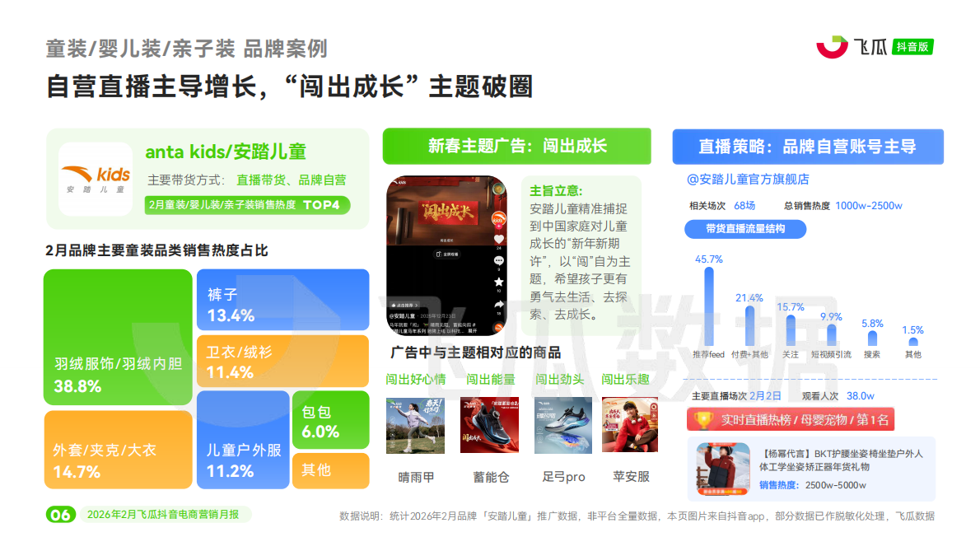Click the 闯出能量 label
The width and height of the screenshot is (980, 551).
[491, 379]
